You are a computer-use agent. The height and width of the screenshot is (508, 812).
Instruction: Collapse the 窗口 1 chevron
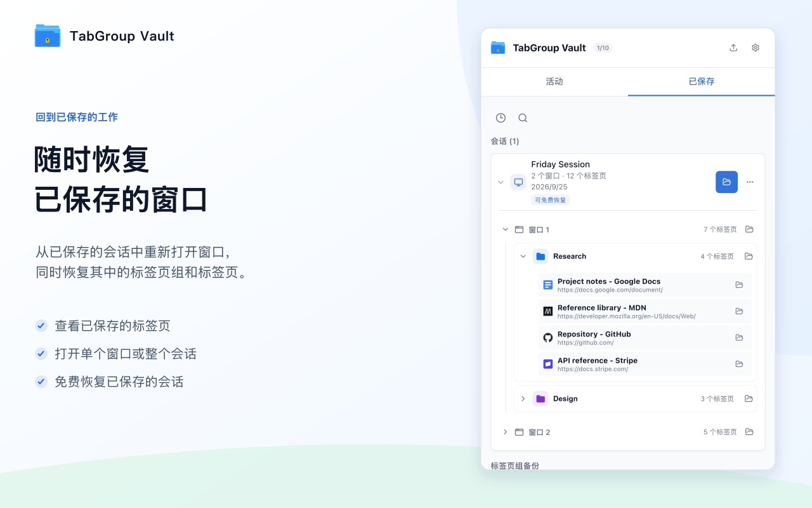[506, 229]
